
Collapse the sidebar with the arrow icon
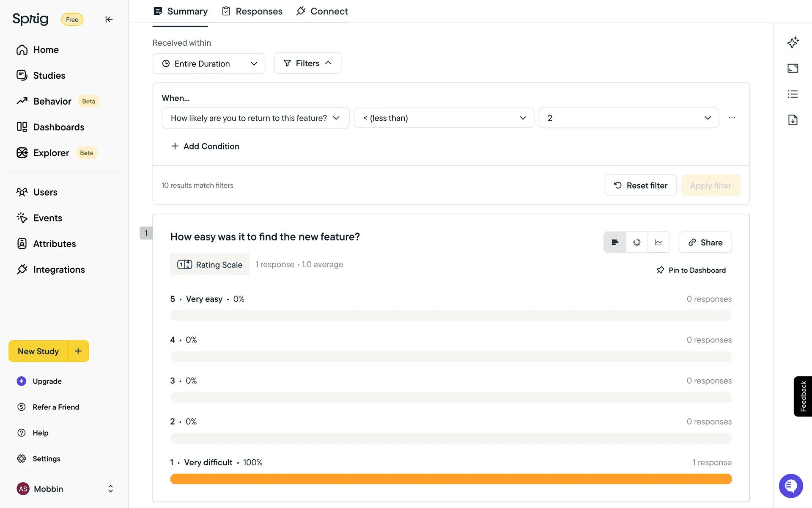pos(109,19)
